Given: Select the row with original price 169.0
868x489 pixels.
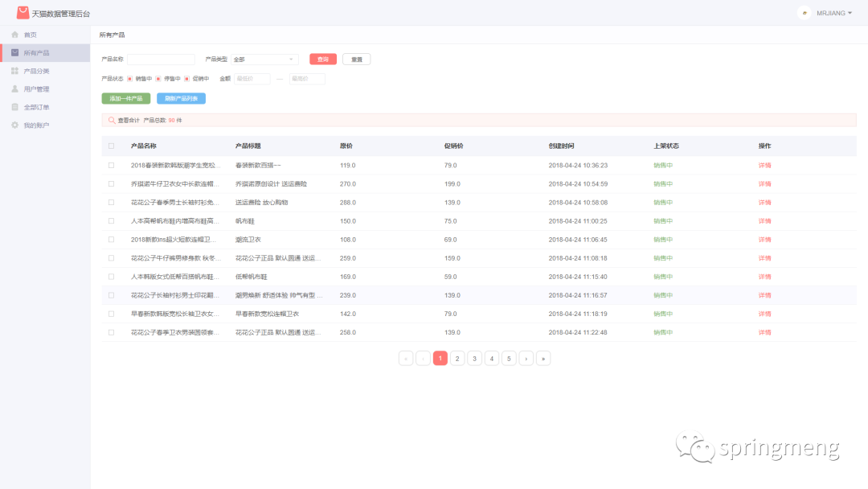Looking at the screenshot, I should pyautogui.click(x=111, y=277).
